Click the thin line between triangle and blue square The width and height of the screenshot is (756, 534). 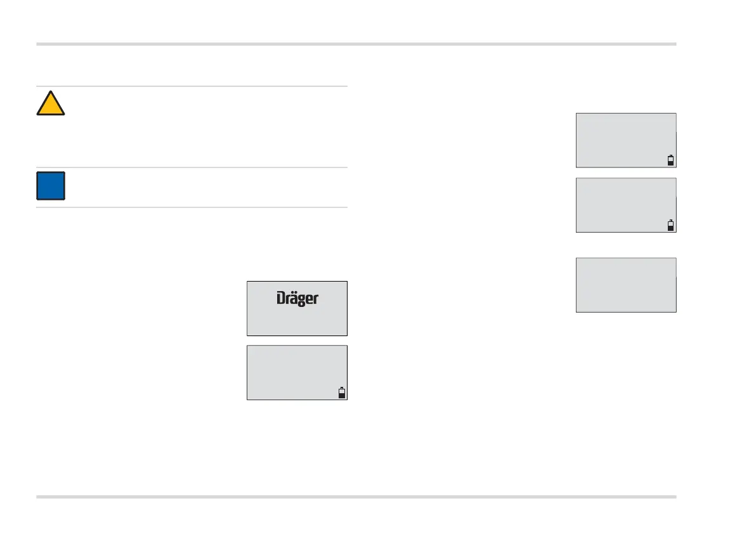tap(192, 167)
